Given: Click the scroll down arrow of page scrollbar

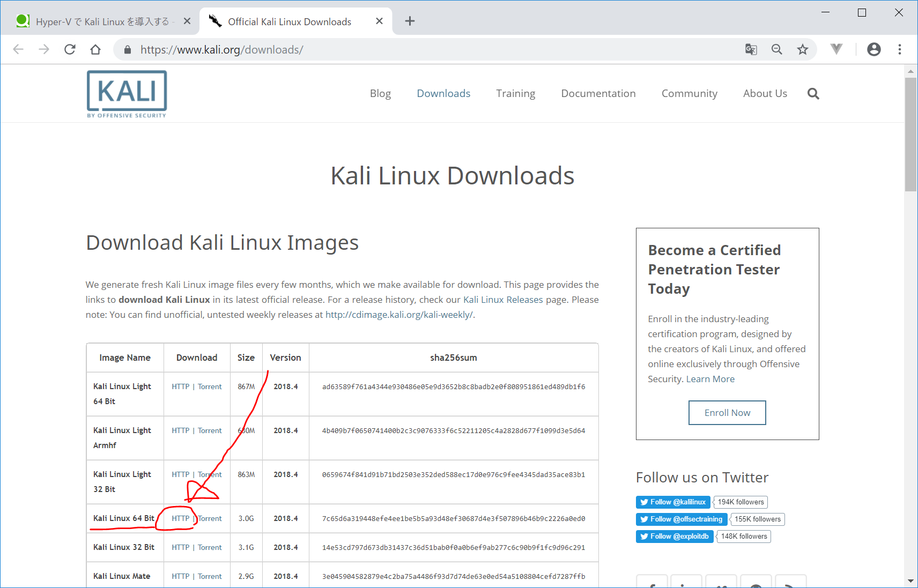Looking at the screenshot, I should 910,581.
